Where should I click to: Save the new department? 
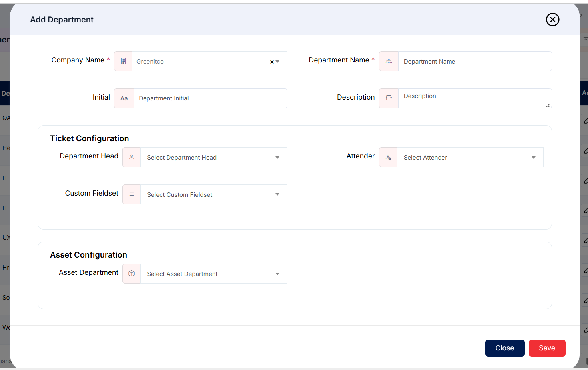(547, 348)
